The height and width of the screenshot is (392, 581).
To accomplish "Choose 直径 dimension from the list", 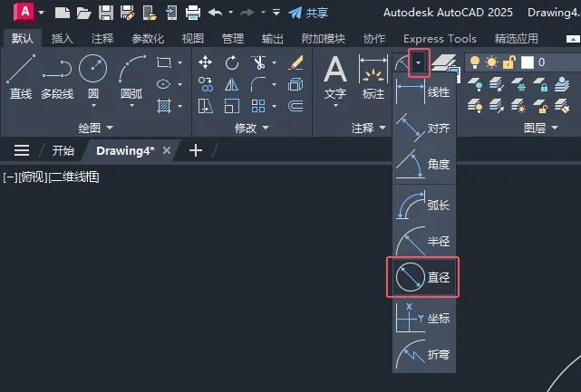I will pos(424,277).
